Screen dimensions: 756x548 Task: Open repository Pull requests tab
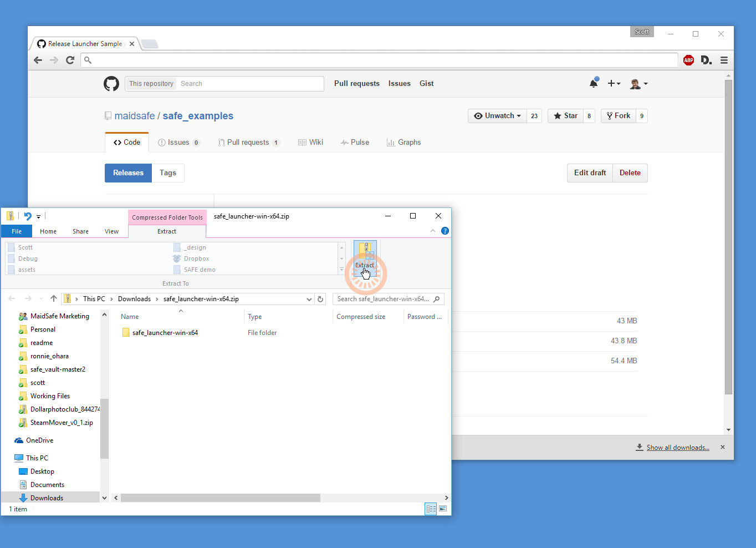(x=248, y=143)
